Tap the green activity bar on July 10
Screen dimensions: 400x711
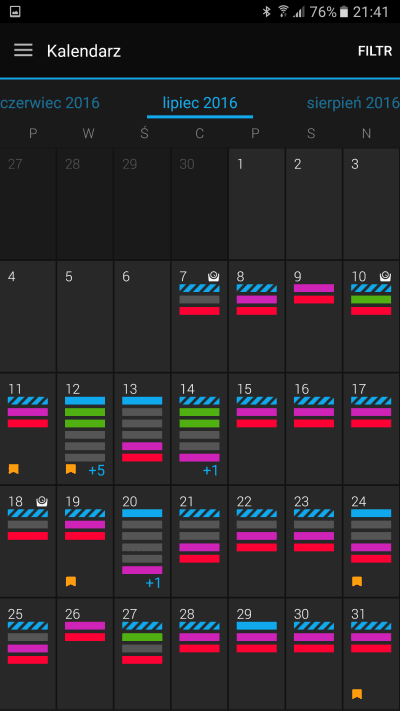[371, 299]
